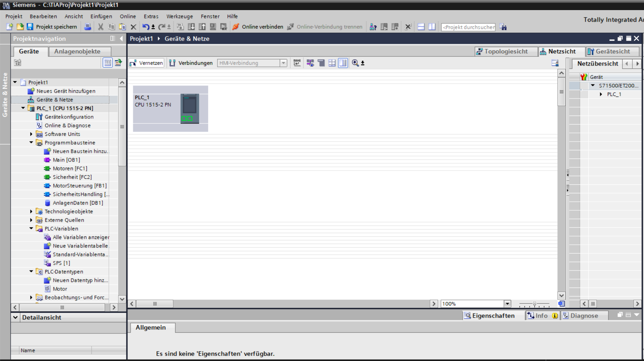The width and height of the screenshot is (644, 361).
Task: Click the show address labels NAME icon
Action: [297, 63]
